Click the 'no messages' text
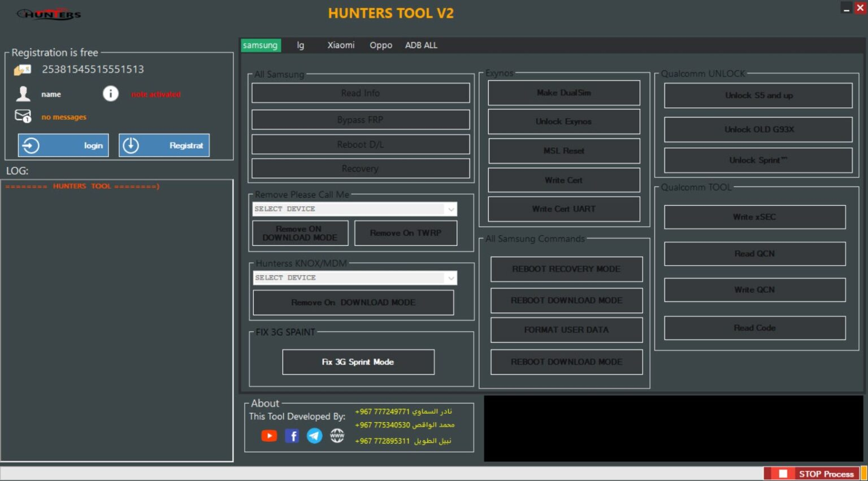Image resolution: width=868 pixels, height=481 pixels. tap(64, 117)
